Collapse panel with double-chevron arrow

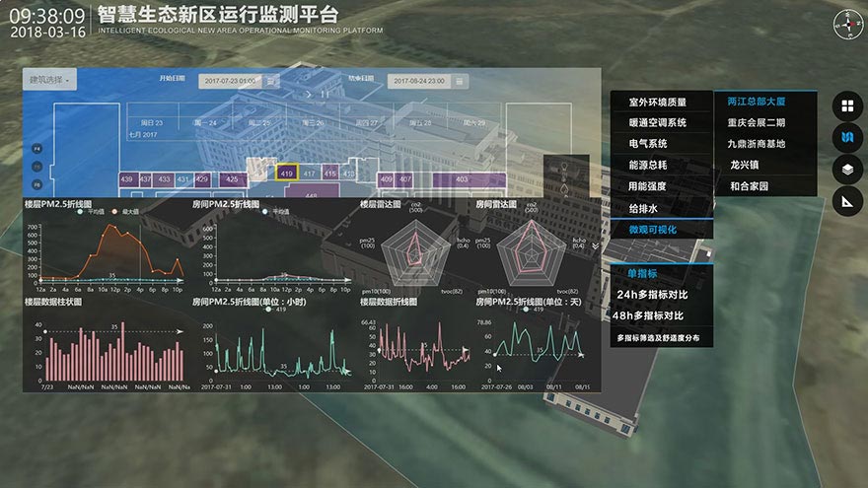595,245
